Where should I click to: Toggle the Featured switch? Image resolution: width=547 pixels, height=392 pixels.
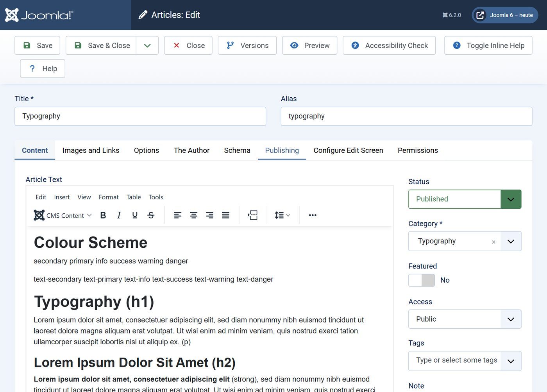click(x=422, y=280)
